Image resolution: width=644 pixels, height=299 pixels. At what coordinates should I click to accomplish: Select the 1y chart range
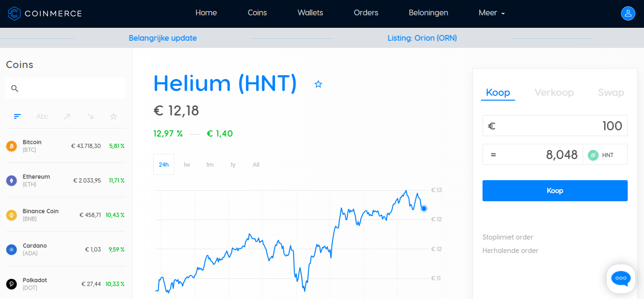tap(233, 164)
